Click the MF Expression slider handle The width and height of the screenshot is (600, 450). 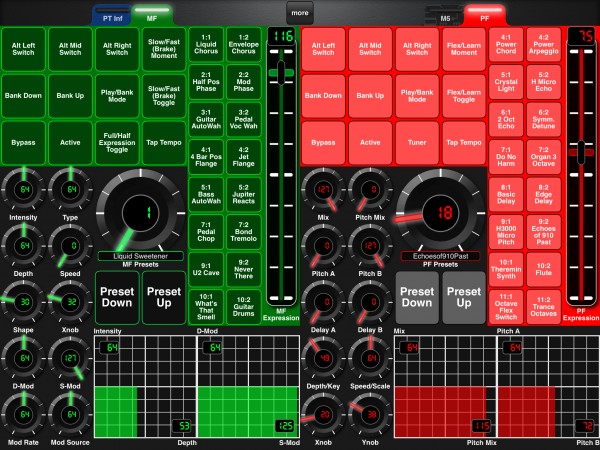click(281, 73)
